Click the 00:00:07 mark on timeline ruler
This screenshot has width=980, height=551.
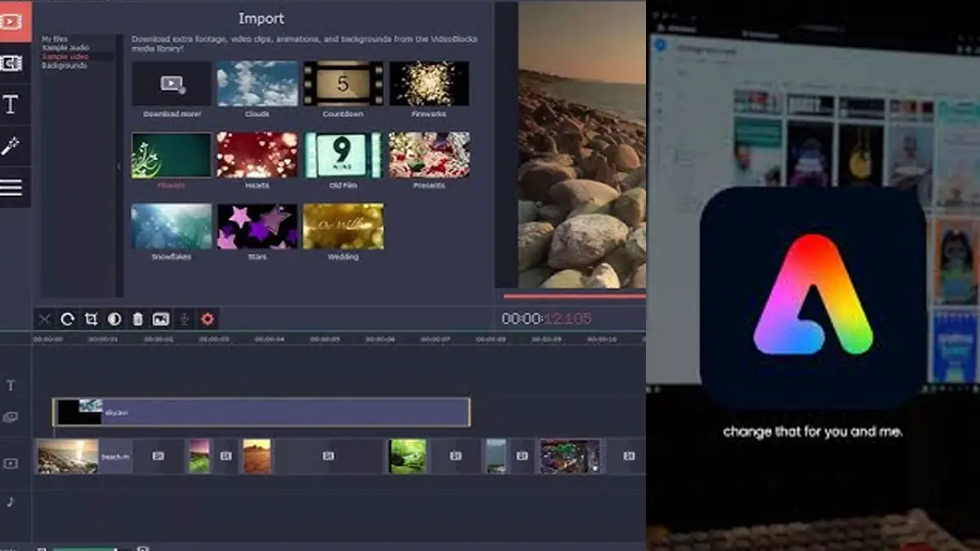(435, 339)
